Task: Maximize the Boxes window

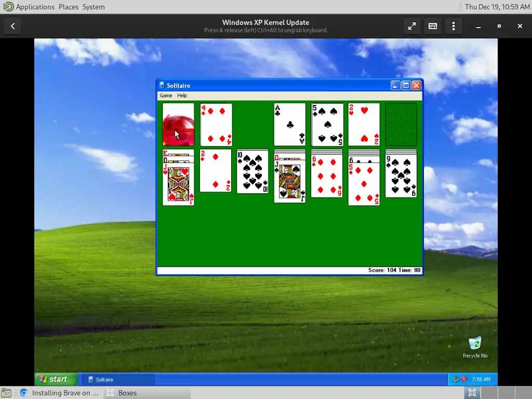Action: coord(499,26)
